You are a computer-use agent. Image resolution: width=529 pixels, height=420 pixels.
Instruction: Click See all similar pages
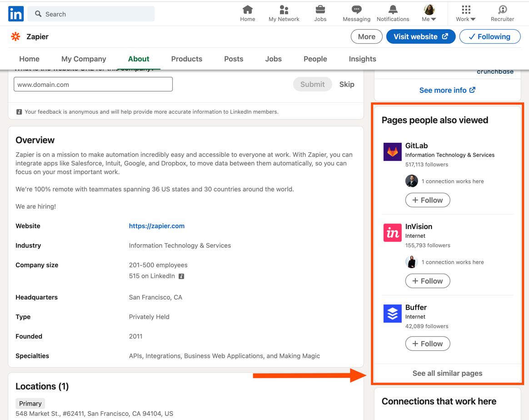(447, 373)
